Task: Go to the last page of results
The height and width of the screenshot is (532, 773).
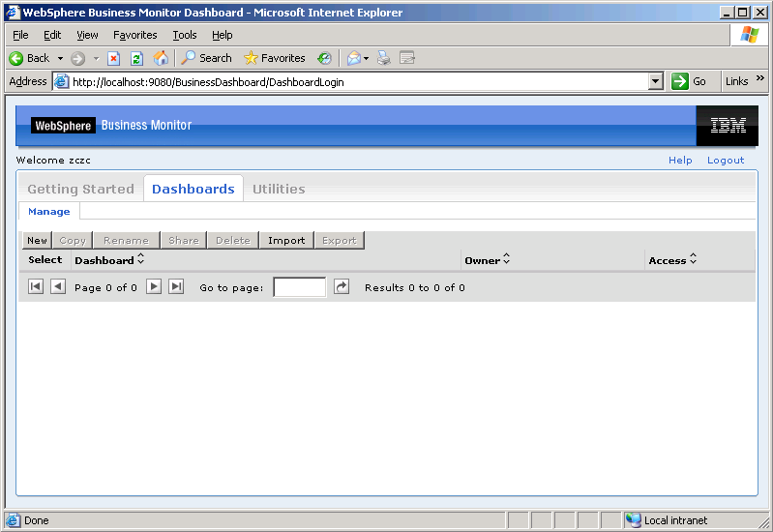Action: pyautogui.click(x=176, y=286)
